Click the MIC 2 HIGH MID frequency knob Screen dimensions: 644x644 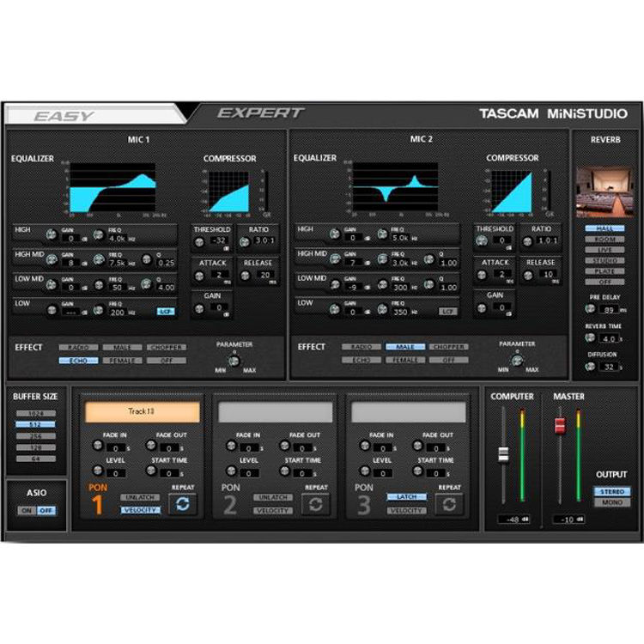382,258
